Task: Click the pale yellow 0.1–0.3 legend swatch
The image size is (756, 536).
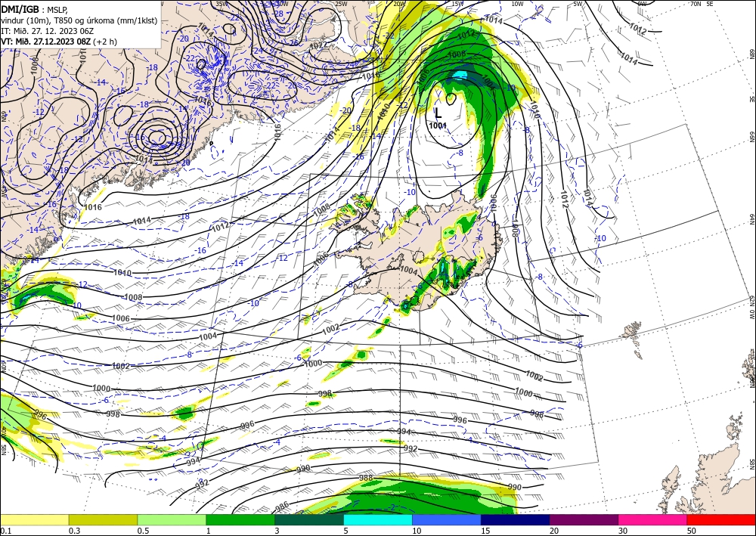Action: click(x=34, y=519)
